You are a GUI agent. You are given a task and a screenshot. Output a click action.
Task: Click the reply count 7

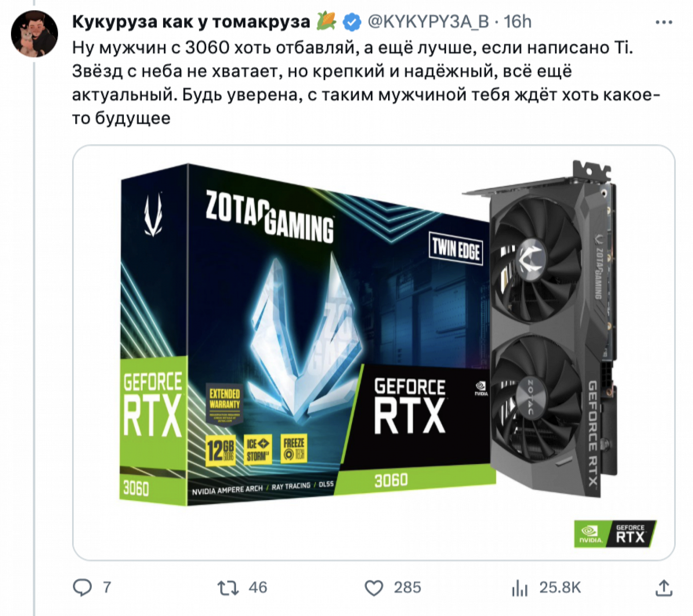coord(107,587)
